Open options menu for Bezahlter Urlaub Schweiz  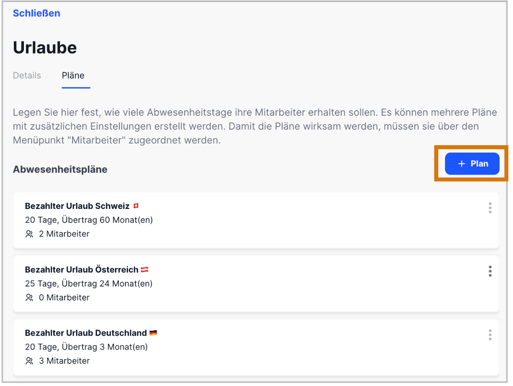coord(490,208)
